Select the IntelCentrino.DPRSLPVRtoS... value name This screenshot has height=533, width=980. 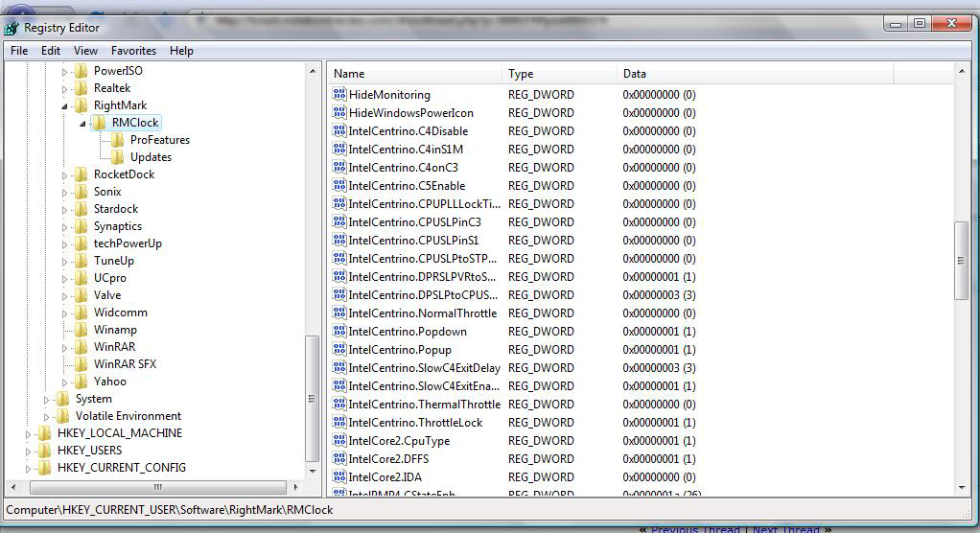click(x=422, y=276)
